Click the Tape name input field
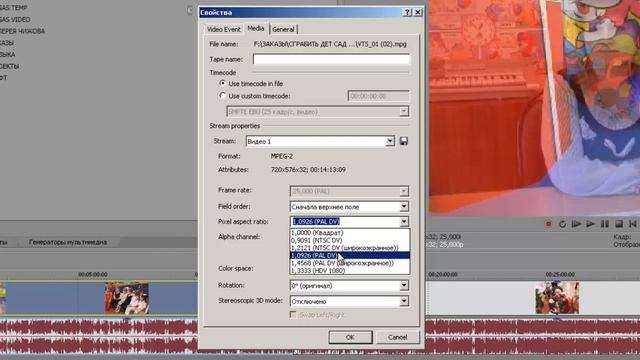Image resolution: width=640 pixels, height=360 pixels. (x=331, y=59)
